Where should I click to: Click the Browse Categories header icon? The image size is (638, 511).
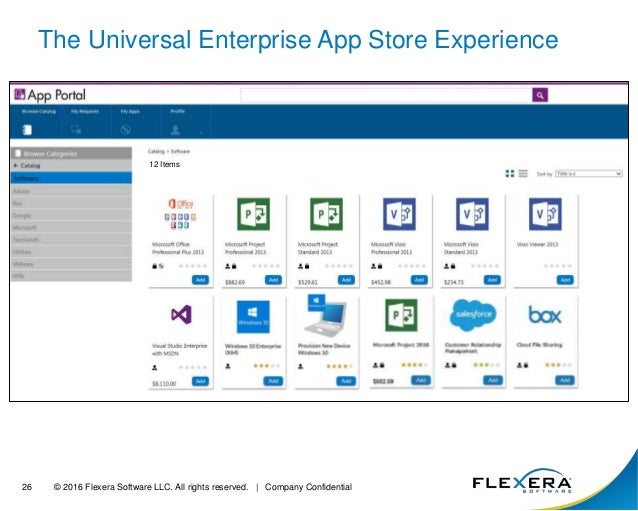(x=18, y=153)
